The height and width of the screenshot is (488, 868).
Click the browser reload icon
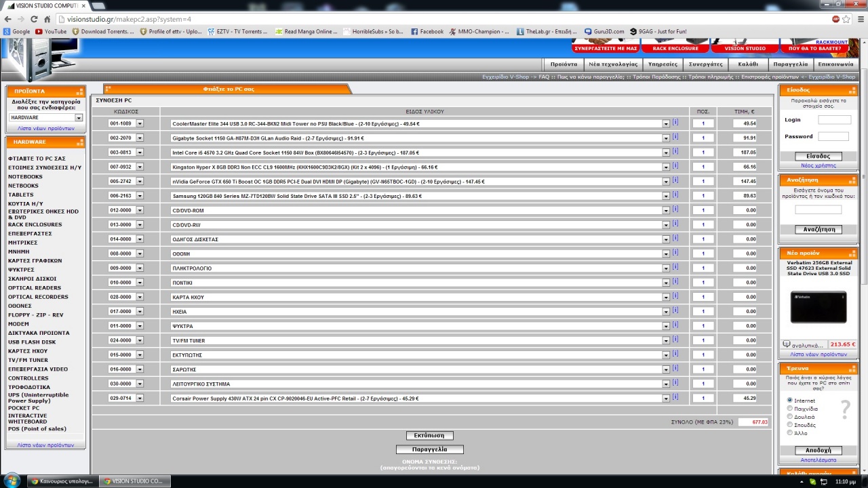pos(34,19)
